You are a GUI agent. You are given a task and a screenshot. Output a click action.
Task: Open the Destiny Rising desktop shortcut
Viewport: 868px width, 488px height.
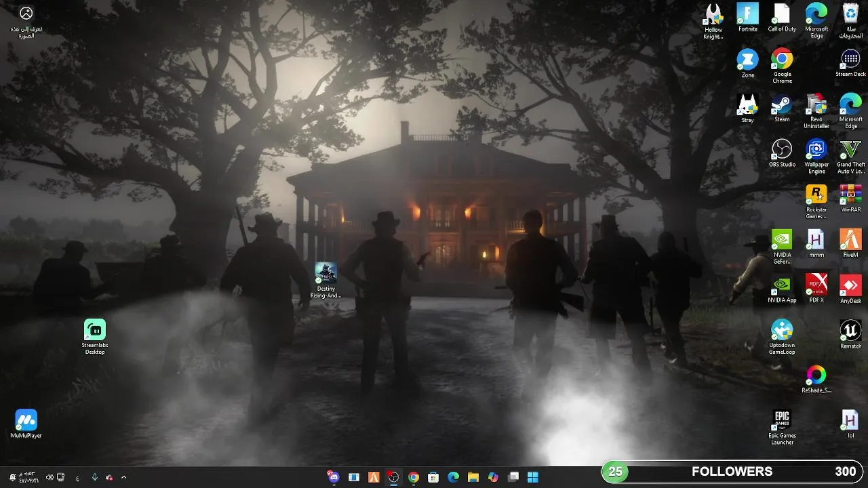[325, 281]
